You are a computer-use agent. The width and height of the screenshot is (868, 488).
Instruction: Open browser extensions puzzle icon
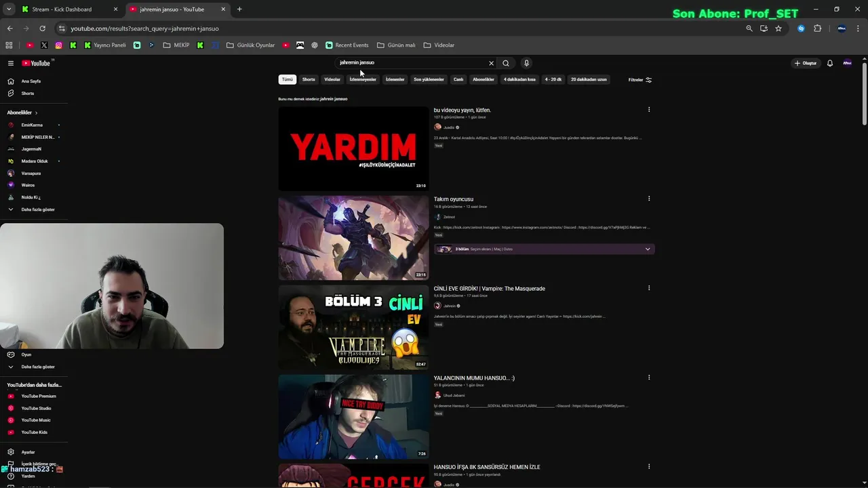(817, 28)
